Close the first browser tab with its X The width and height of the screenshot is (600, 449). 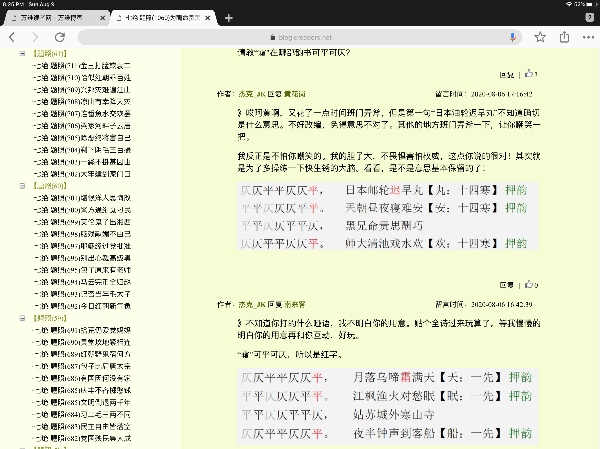click(103, 18)
